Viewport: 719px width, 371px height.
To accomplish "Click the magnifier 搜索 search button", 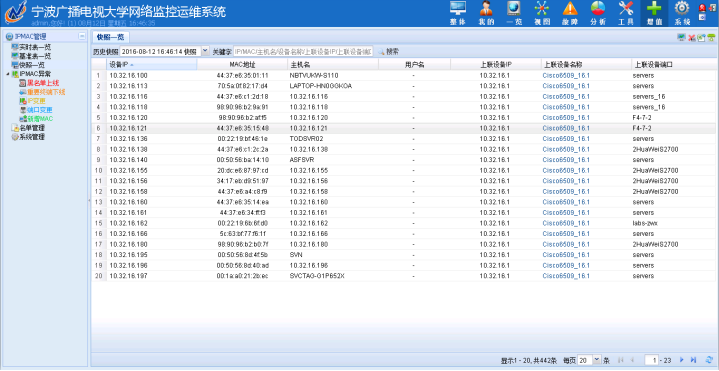I will [388, 51].
